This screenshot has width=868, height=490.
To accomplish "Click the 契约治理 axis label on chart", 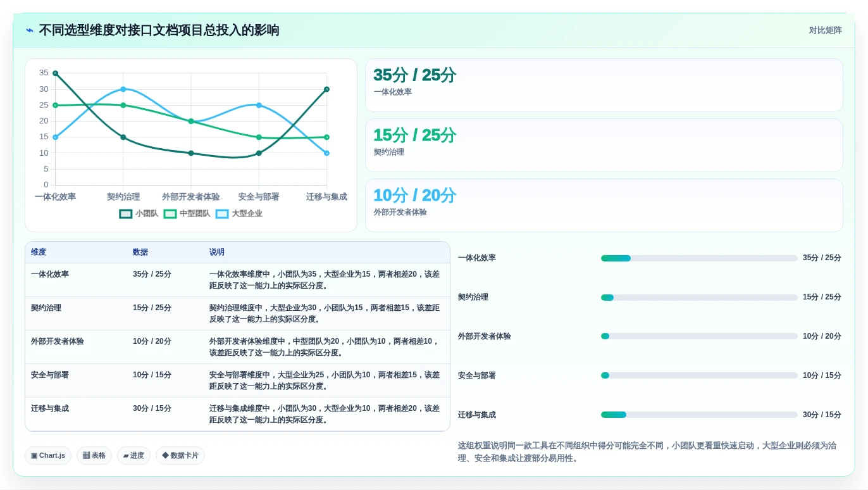I will coord(123,197).
